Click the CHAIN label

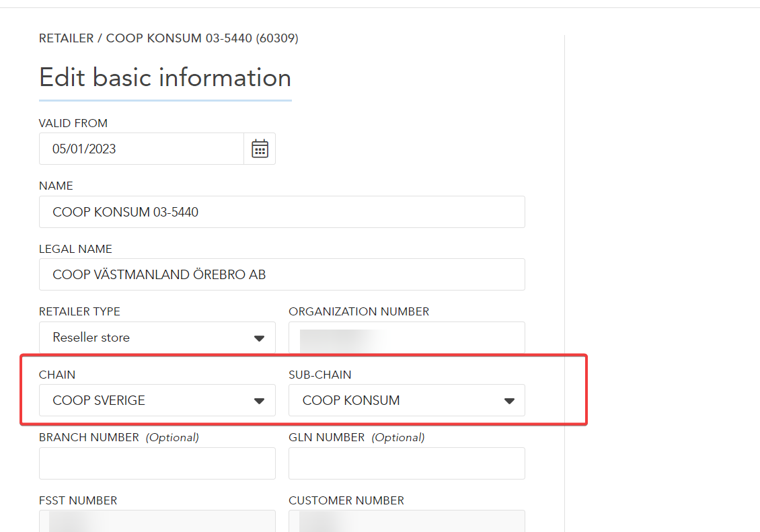[57, 375]
